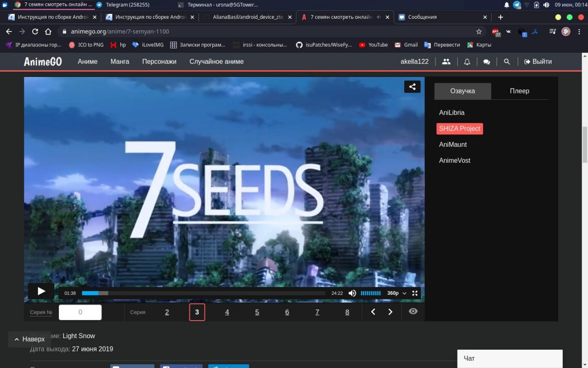This screenshot has width=588, height=368.
Task: Switch to the Сообщения tab
Action: click(443, 17)
